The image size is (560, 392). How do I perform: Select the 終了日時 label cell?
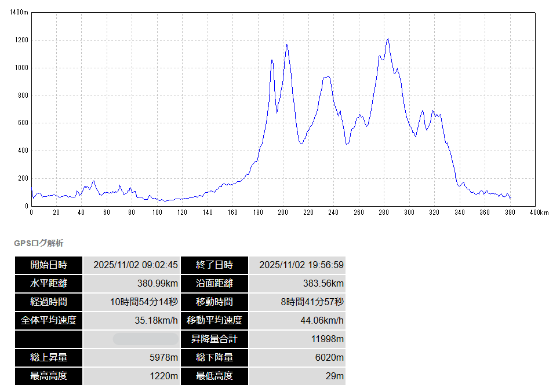pos(214,265)
